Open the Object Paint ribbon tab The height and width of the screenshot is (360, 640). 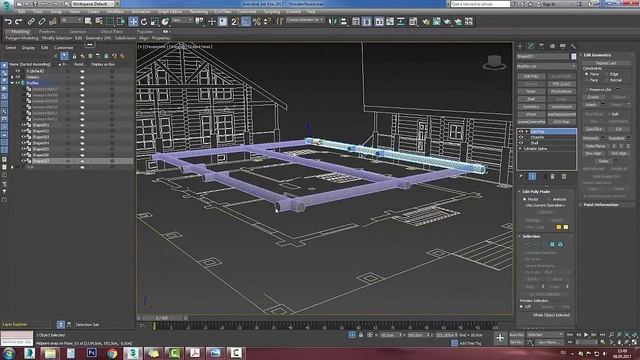click(x=111, y=32)
